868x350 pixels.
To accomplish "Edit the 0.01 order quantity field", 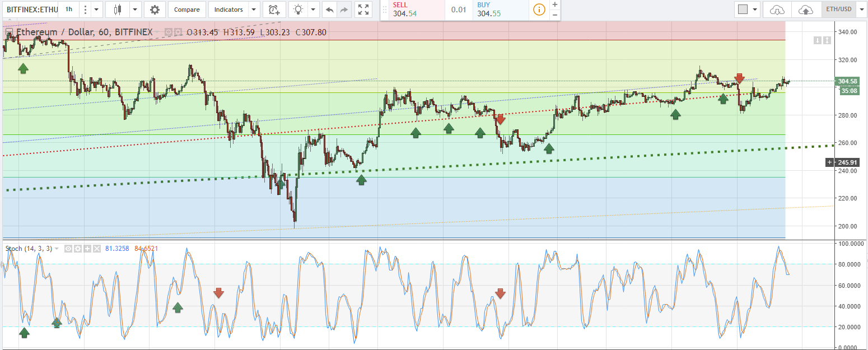I will pyautogui.click(x=459, y=10).
